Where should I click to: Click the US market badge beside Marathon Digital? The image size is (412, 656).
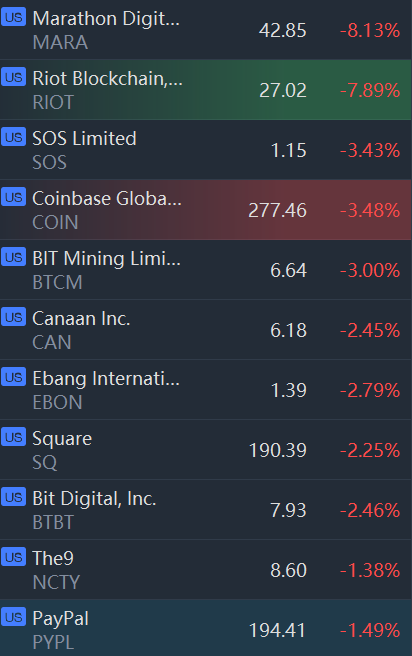click(x=13, y=17)
